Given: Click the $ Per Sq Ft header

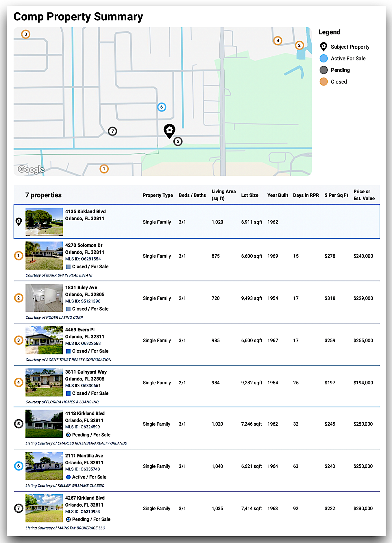Looking at the screenshot, I should (x=336, y=195).
